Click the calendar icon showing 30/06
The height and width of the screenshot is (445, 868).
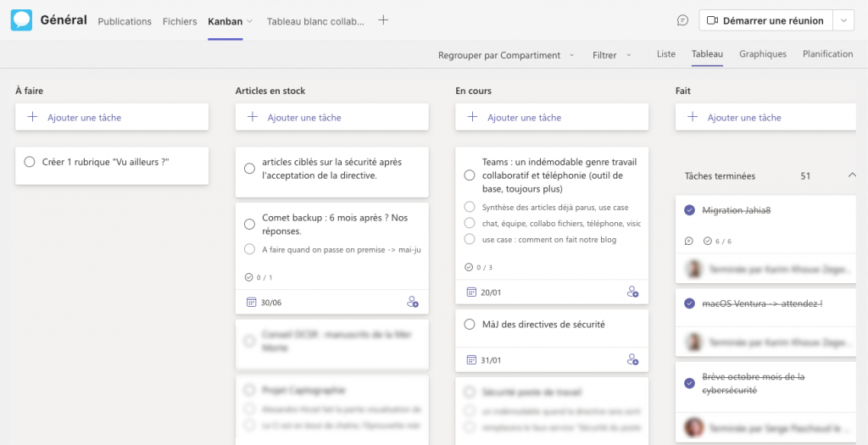pyautogui.click(x=250, y=302)
